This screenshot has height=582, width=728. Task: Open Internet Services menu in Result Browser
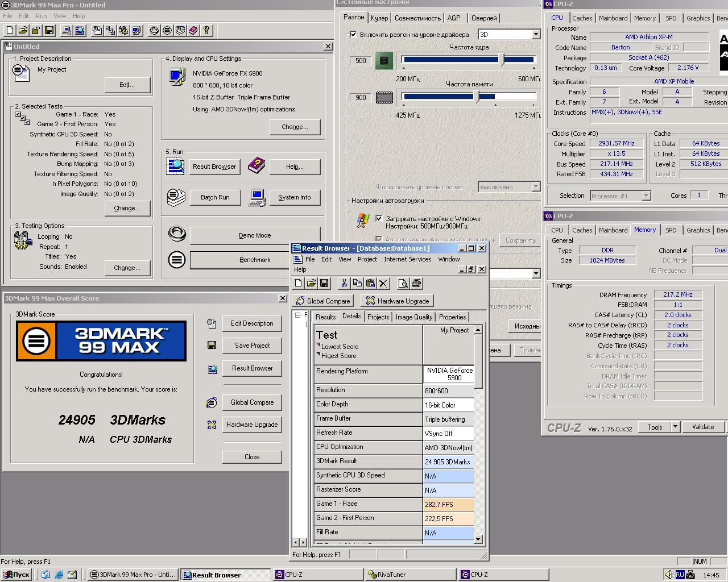coord(408,259)
